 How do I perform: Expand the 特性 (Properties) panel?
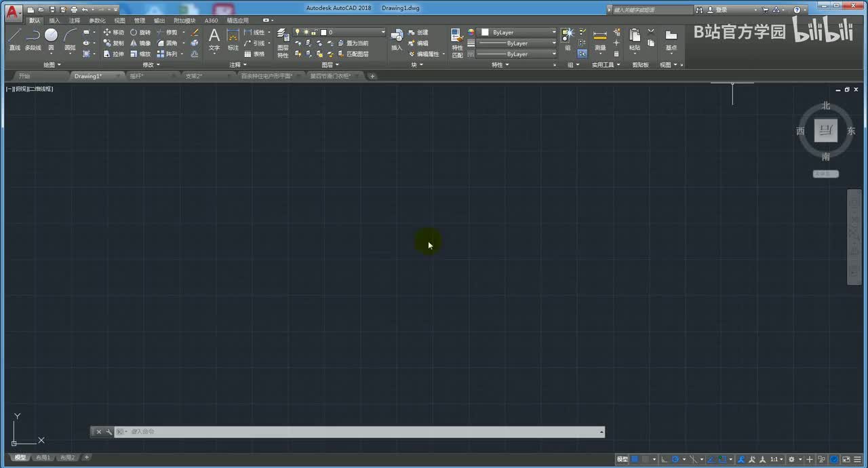pos(500,65)
